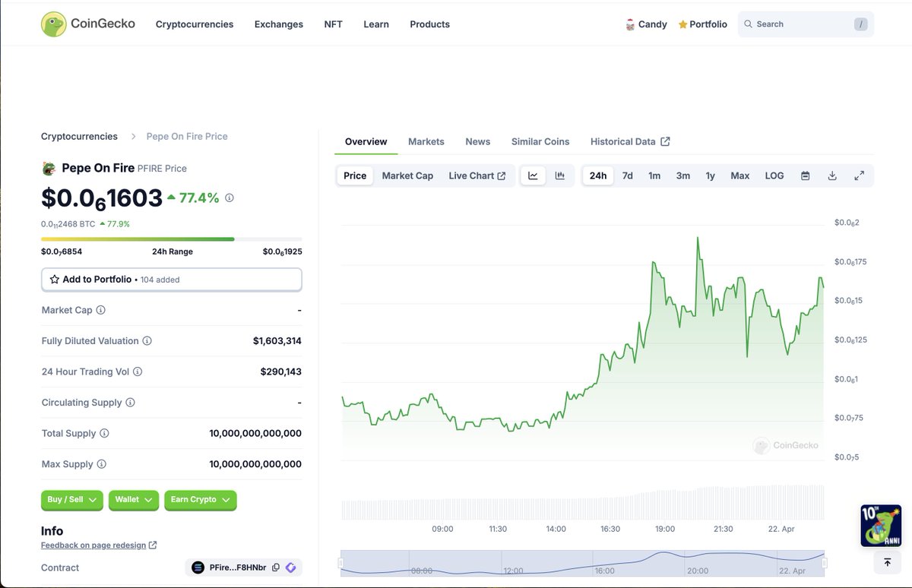Open Market Cap info tooltip icon
The image size is (912, 588).
click(x=101, y=310)
